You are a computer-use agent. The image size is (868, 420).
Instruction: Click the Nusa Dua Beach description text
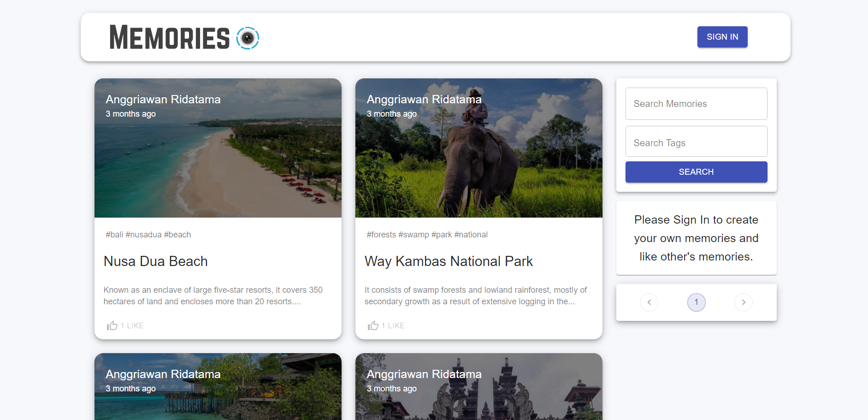(213, 296)
